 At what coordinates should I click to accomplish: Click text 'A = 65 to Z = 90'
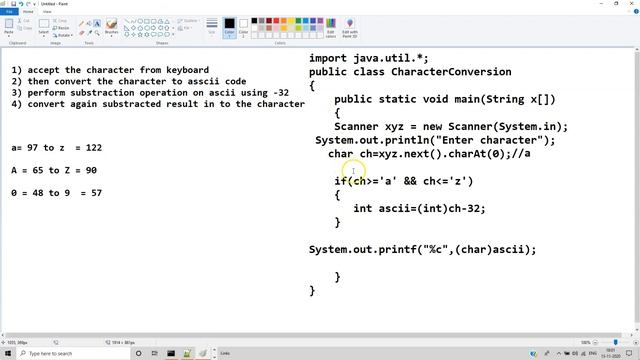coord(54,170)
